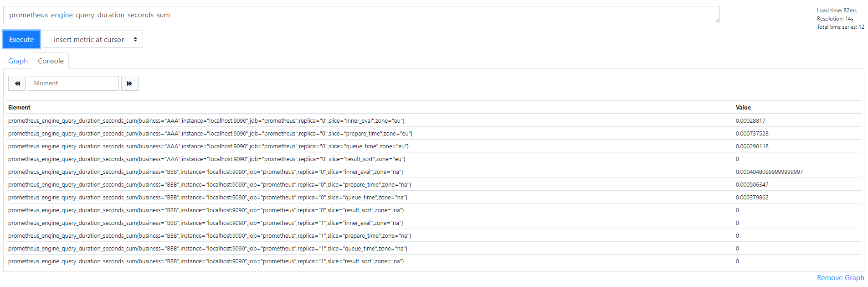Viewport: 868px width, 287px height.
Task: Focus the Moment time input field
Action: point(73,83)
